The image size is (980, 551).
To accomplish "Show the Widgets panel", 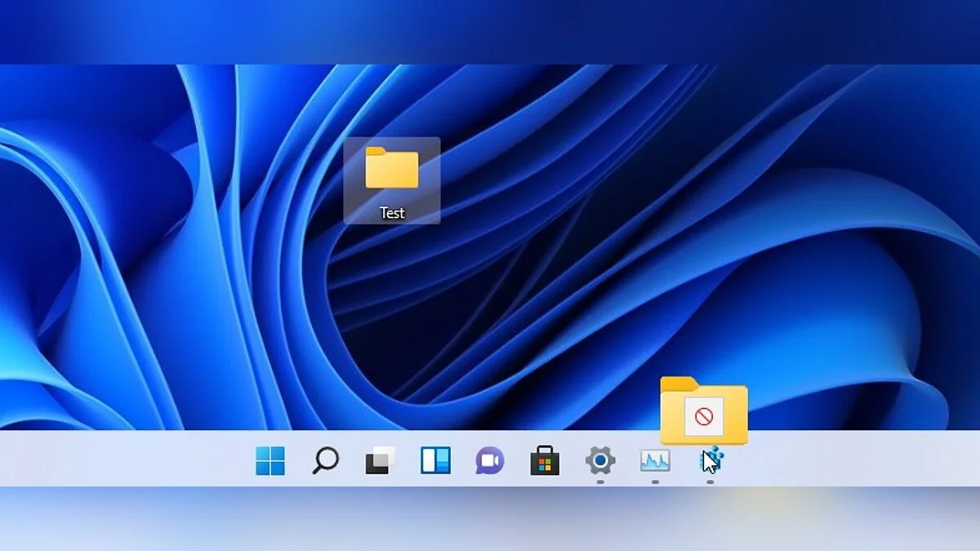I will coord(435,461).
